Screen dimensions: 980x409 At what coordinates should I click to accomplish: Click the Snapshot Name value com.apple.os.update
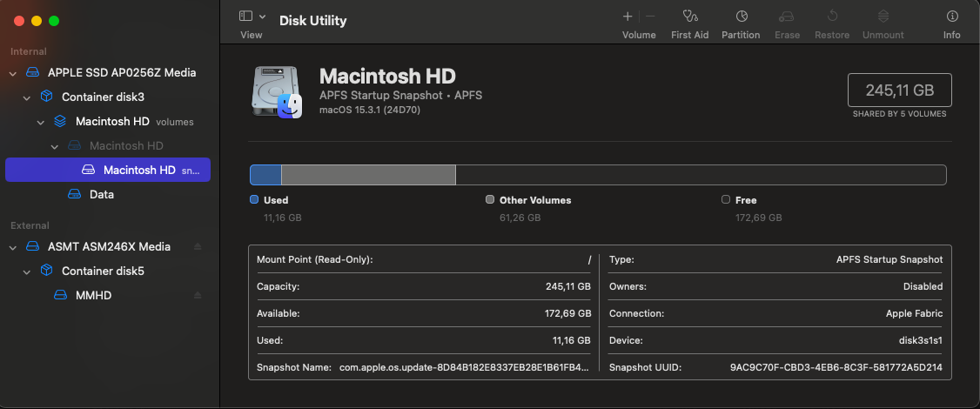point(464,368)
